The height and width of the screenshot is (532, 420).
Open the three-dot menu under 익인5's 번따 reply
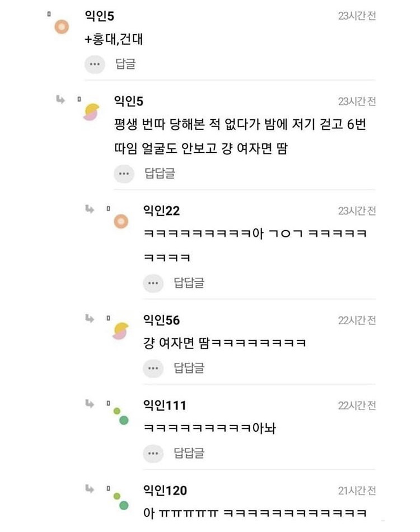click(x=124, y=174)
